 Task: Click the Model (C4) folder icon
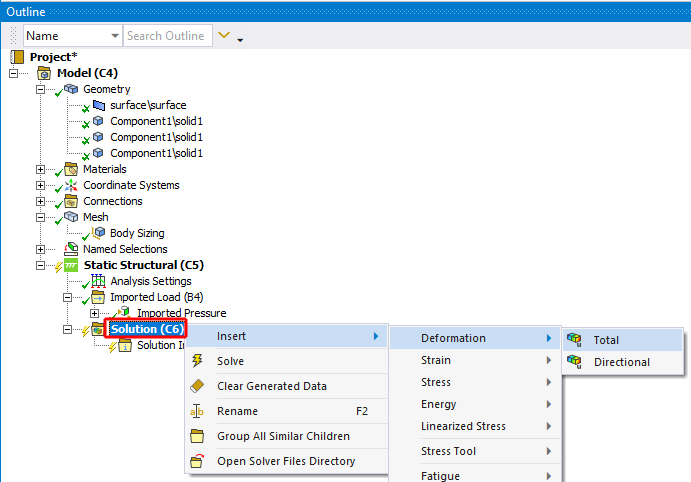[x=44, y=73]
